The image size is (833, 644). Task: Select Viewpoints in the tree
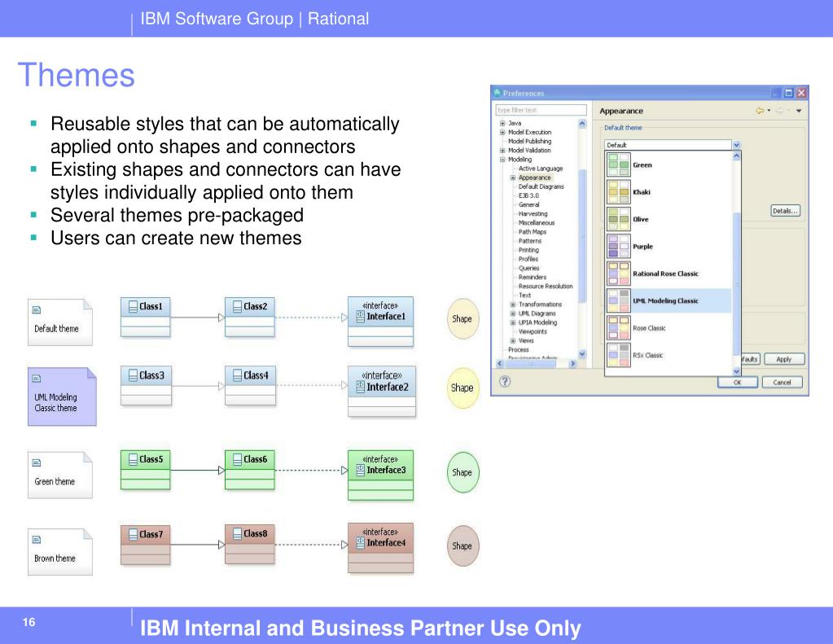tap(533, 331)
